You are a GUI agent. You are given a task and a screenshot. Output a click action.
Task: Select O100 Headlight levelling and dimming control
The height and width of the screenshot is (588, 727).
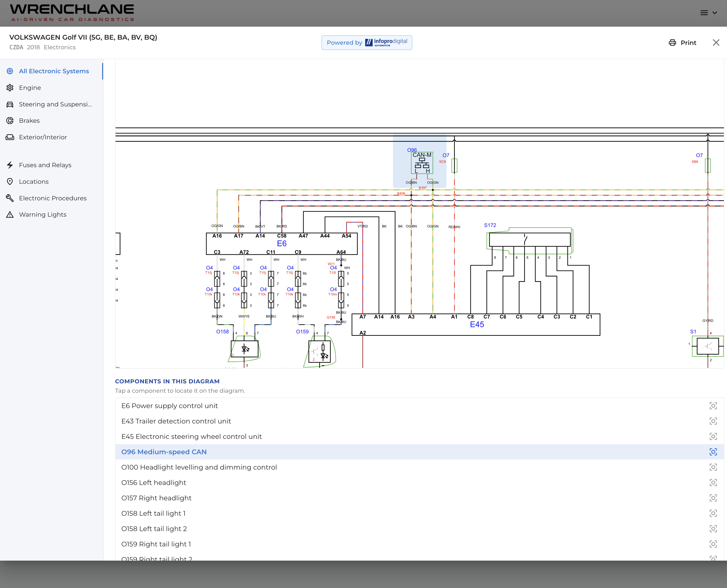click(419, 467)
